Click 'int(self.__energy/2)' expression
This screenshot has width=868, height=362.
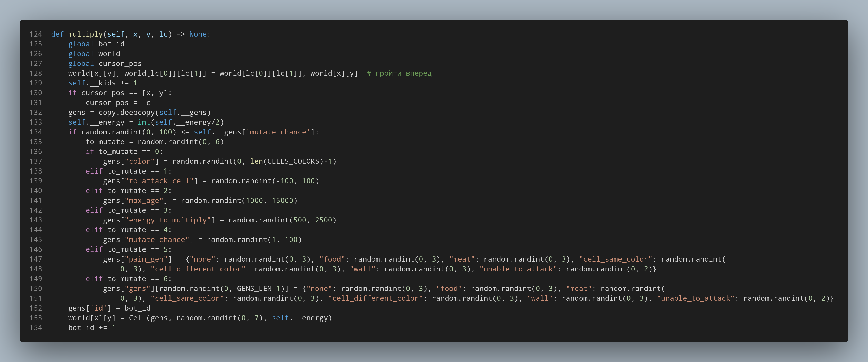[181, 122]
